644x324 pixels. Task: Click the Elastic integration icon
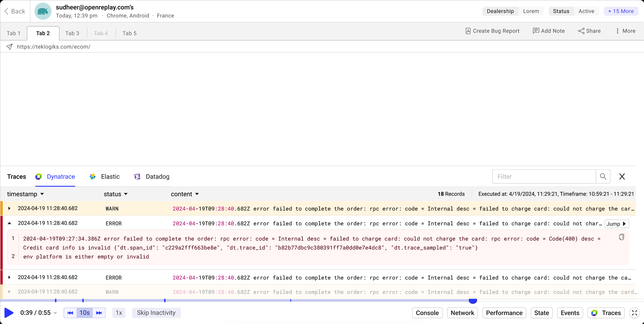pos(93,177)
